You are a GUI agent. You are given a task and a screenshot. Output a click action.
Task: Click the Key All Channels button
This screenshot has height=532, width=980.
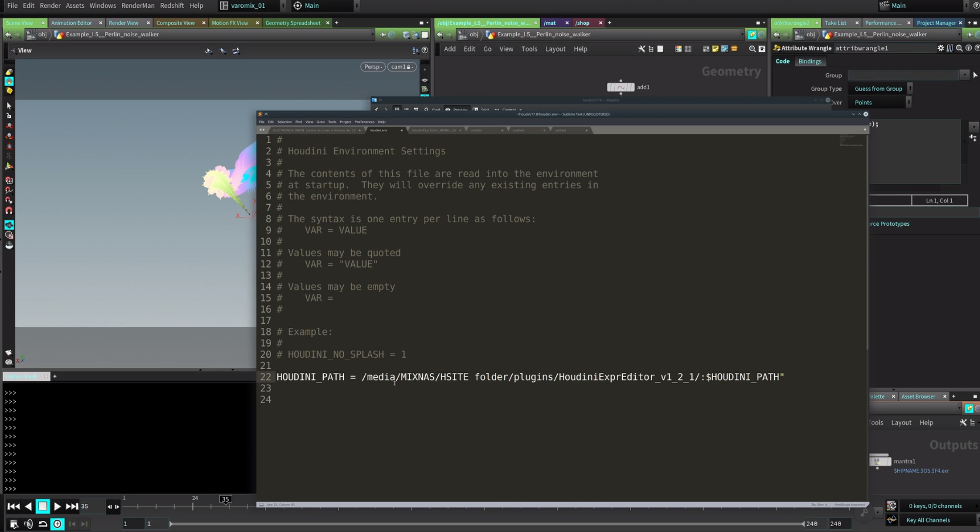point(928,520)
